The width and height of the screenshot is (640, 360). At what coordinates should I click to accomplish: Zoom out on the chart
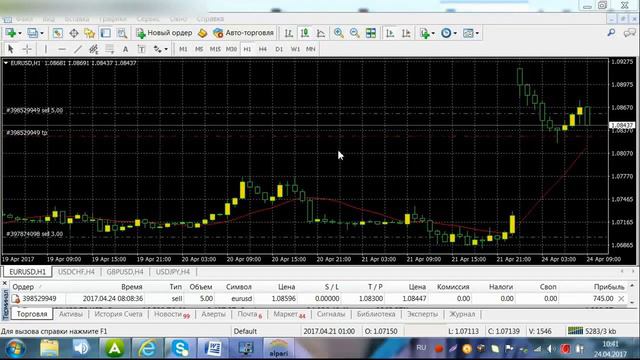point(354,33)
